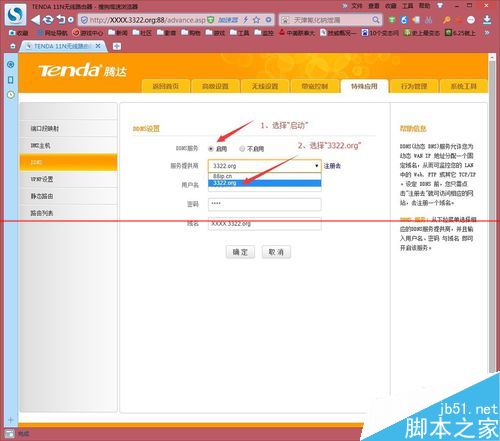Open the dropdown arrow beside the undo icon
The image size is (500, 441).
tap(70, 20)
